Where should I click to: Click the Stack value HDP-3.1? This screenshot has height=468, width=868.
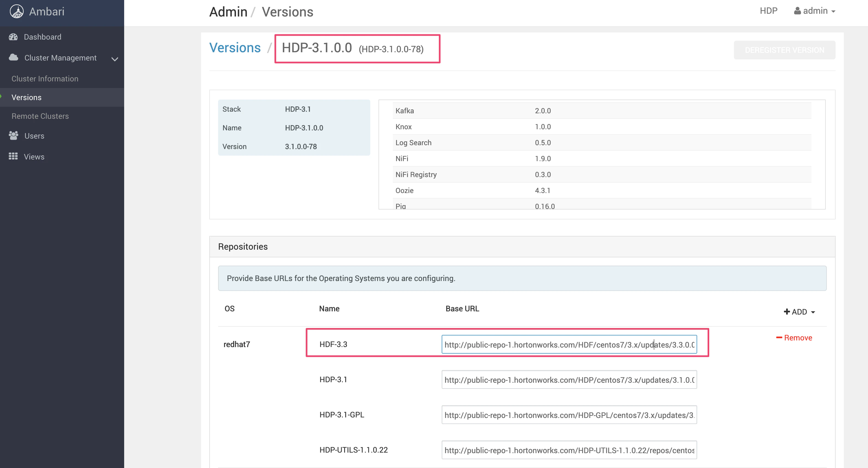(298, 109)
